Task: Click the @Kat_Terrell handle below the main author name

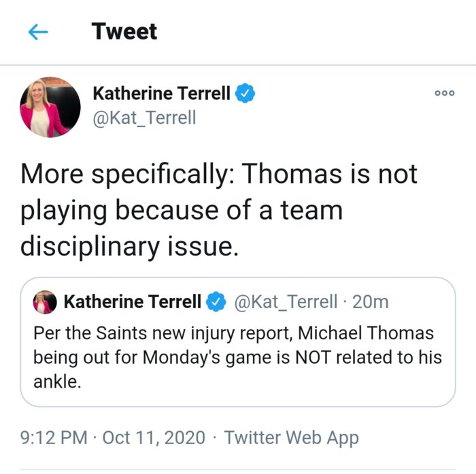Action: coord(143,118)
